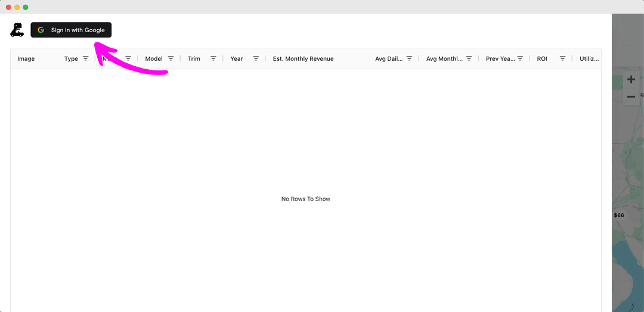Zoom in on the map
The image size is (644, 312).
click(631, 79)
